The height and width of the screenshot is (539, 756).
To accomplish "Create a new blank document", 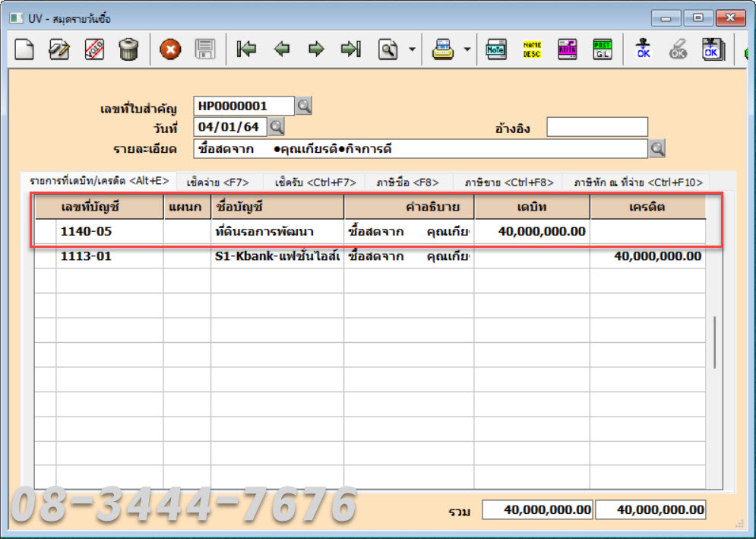I will [x=24, y=49].
